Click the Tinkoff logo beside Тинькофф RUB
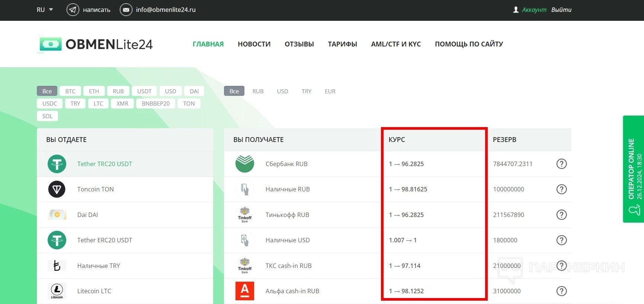This screenshot has height=304, width=644. tap(245, 215)
